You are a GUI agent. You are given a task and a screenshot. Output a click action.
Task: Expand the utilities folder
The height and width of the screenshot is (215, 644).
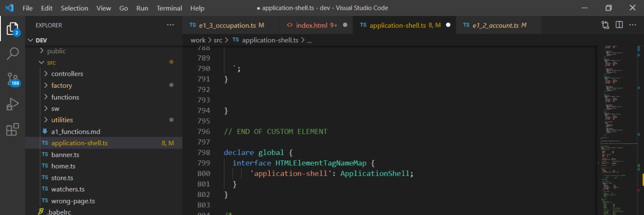coord(46,120)
